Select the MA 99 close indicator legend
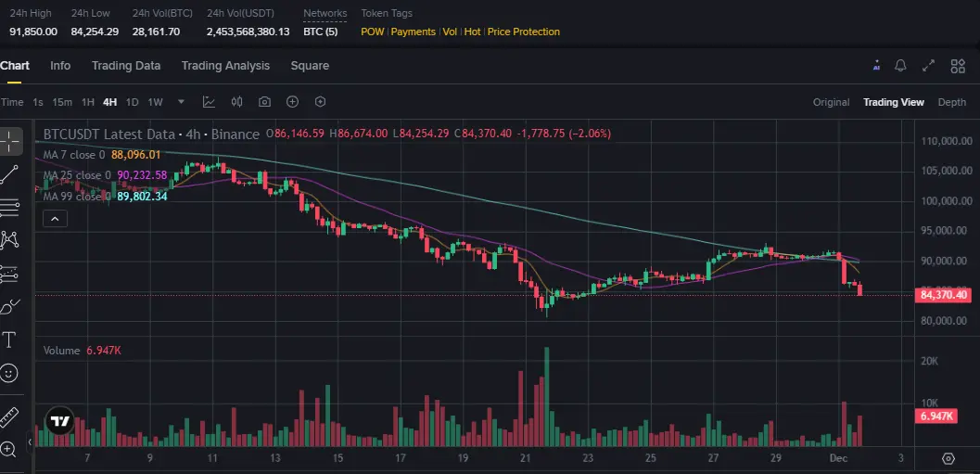The height and width of the screenshot is (474, 980). tap(105, 196)
